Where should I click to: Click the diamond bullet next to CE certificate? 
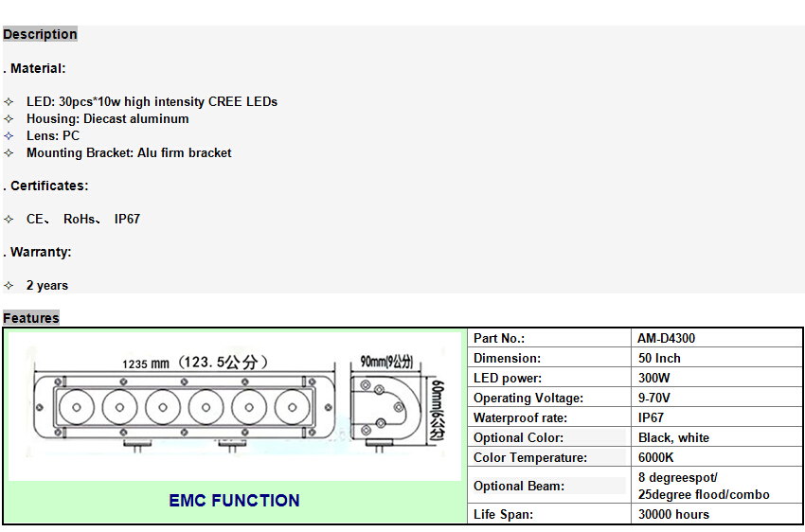9,219
